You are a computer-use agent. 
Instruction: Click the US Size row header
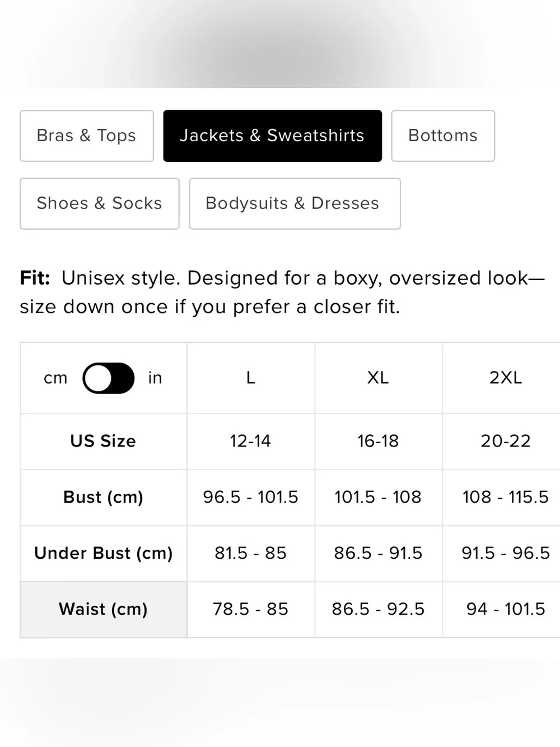pos(104,442)
